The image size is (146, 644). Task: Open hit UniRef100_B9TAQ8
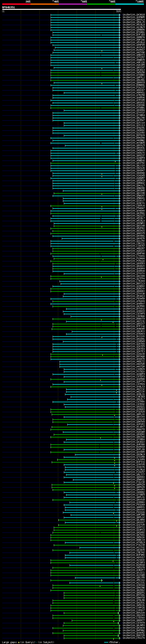133,357
